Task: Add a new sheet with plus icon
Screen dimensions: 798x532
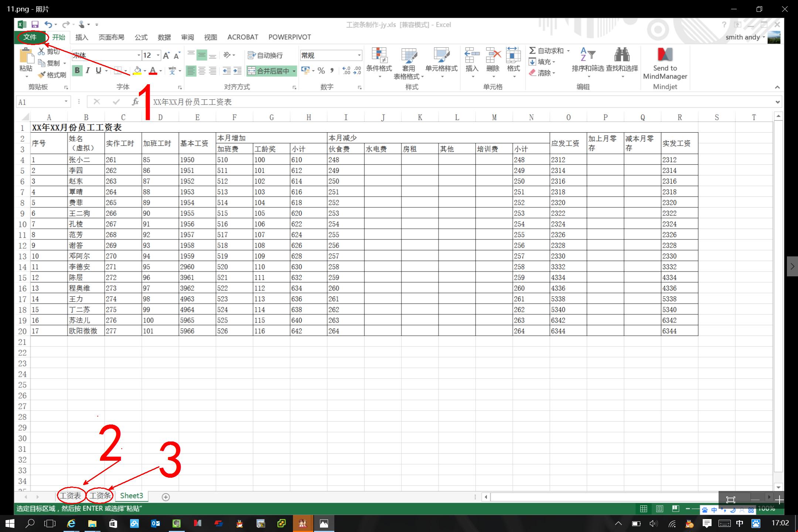Action: coord(166,497)
